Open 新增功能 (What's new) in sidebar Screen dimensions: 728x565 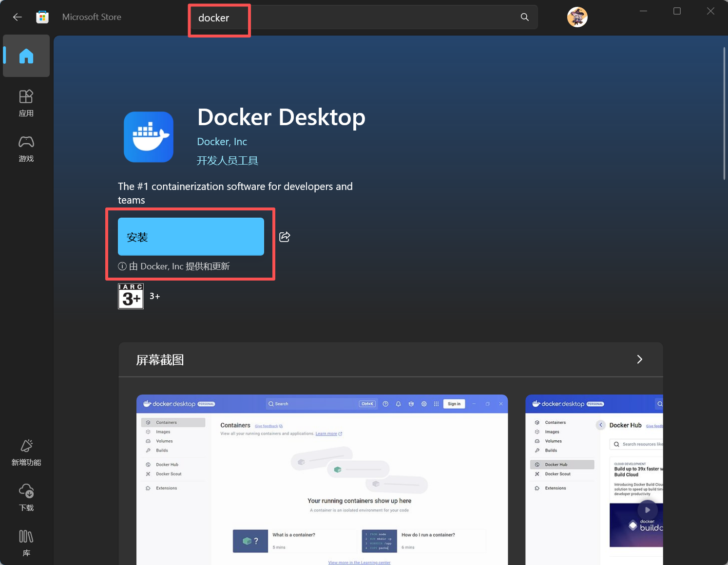(26, 452)
